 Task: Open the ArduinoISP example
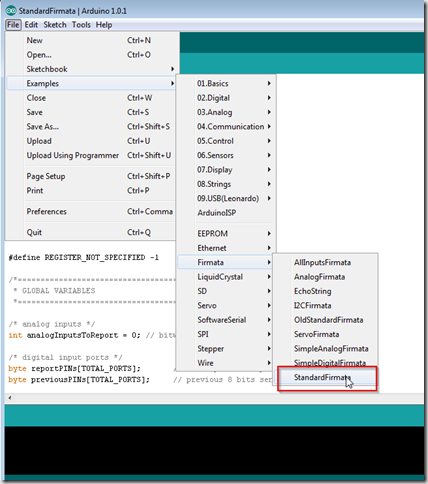(226, 212)
